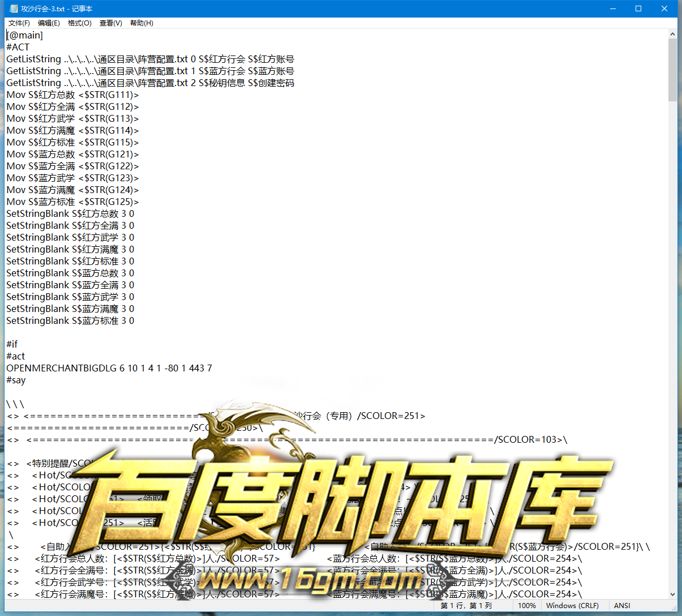This screenshot has width=682, height=616.
Task: Maximize the Notepad window
Action: (x=638, y=8)
